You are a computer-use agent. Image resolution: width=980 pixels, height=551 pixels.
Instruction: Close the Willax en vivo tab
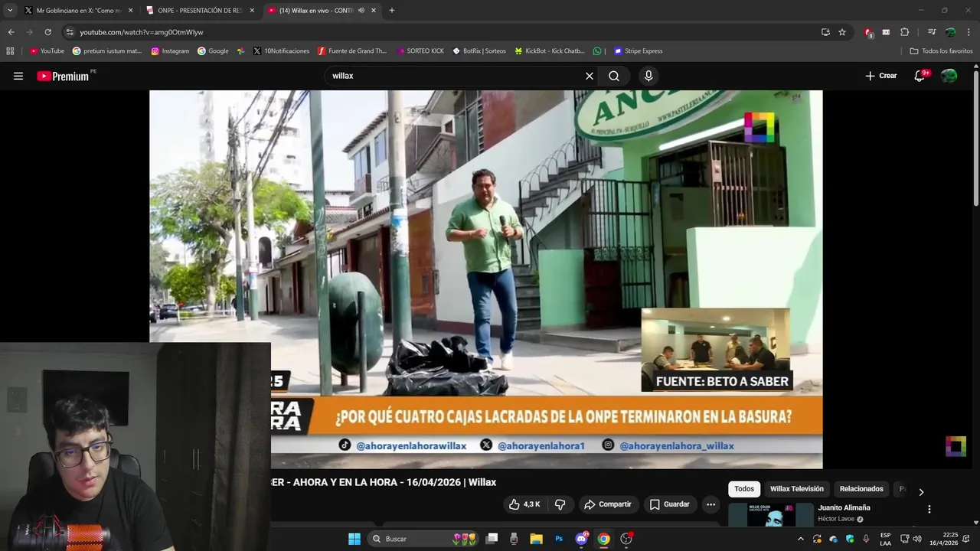[374, 11]
